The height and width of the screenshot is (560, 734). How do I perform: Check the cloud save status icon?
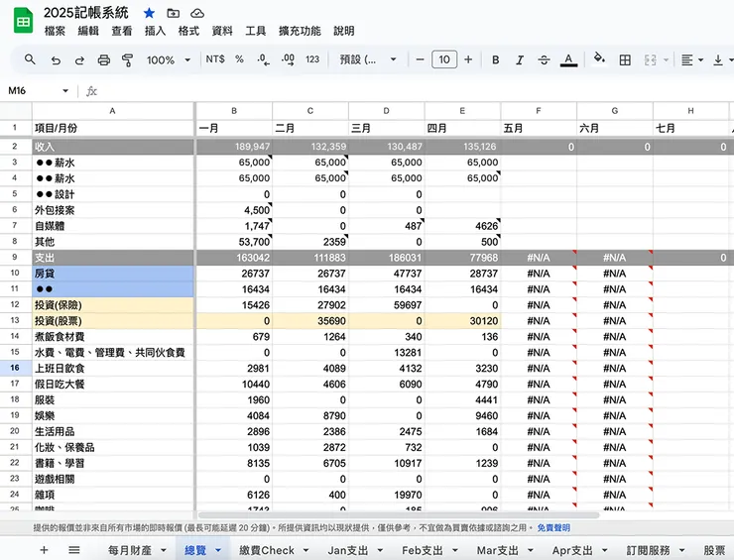(x=197, y=13)
